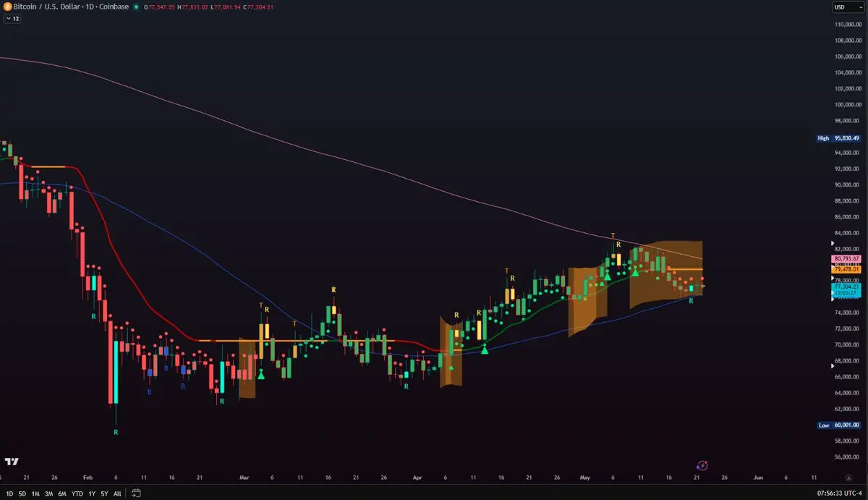The height and width of the screenshot is (500, 868).
Task: Click the Apr label on the time axis
Action: [x=416, y=478]
